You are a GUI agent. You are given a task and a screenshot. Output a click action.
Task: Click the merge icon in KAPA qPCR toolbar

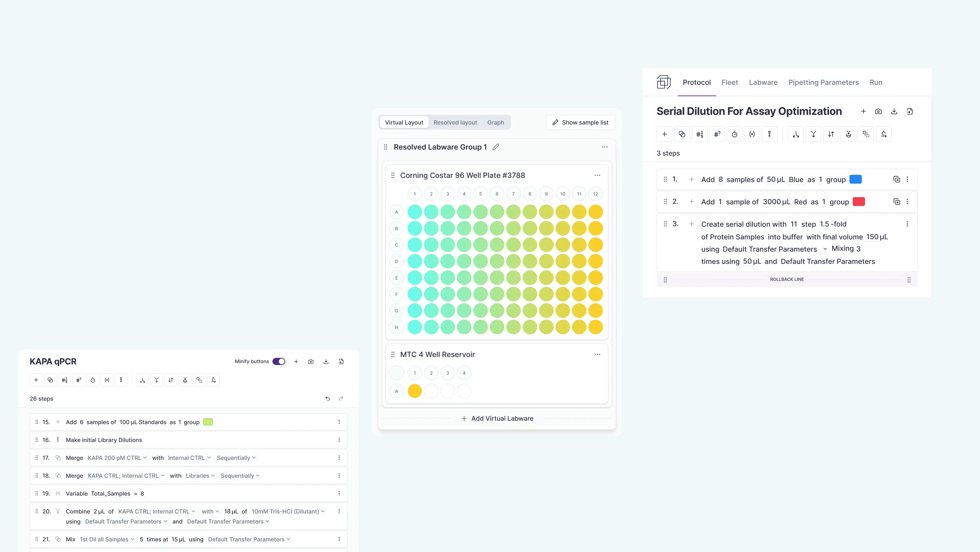50,380
